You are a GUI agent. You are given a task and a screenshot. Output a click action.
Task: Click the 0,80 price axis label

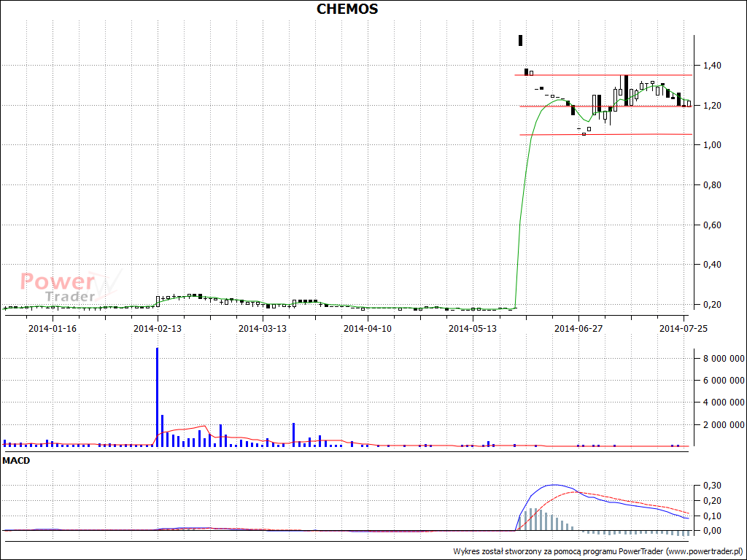pos(712,184)
